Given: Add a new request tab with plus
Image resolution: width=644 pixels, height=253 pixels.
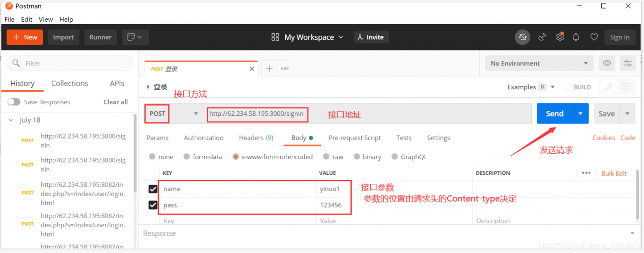Looking at the screenshot, I should tap(269, 69).
